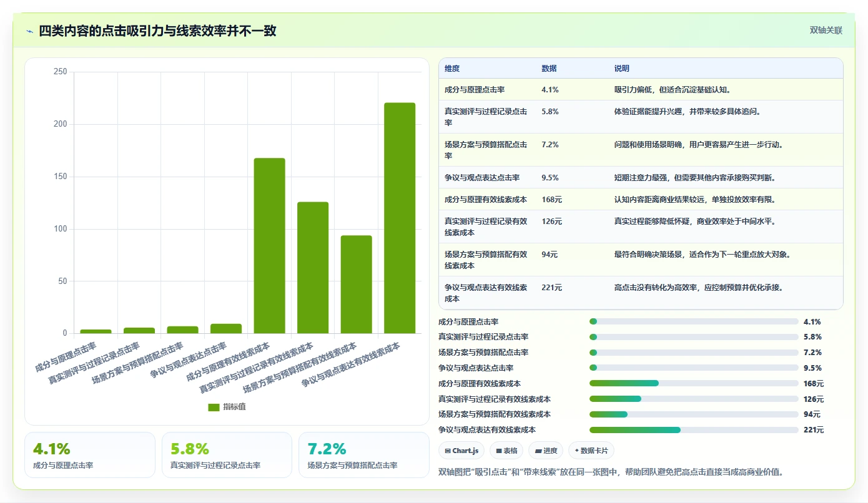Click the 场景方案与预算搭配有效线索成本 progress bar
868x503 pixels.
pos(694,414)
